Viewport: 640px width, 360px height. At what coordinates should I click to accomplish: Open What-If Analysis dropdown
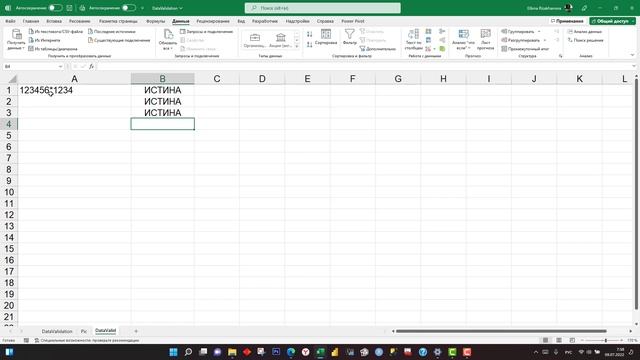coord(463,40)
